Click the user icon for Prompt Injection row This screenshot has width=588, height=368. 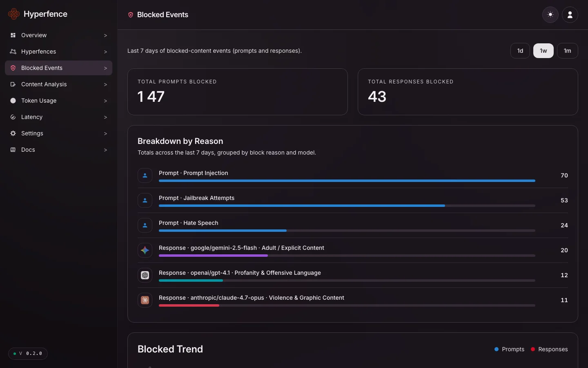click(145, 175)
